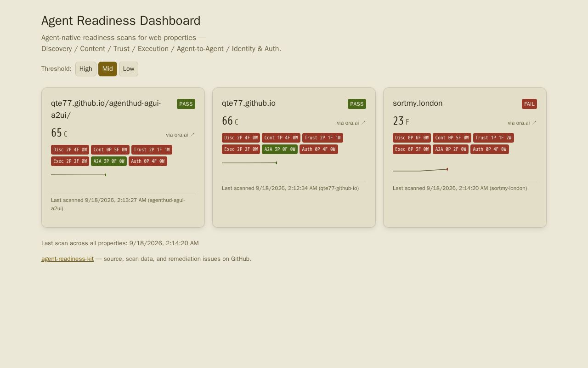Image resolution: width=588 pixels, height=368 pixels.
Task: Click the PASS badge on agenthud-agui-a2ui card
Action: pos(186,104)
